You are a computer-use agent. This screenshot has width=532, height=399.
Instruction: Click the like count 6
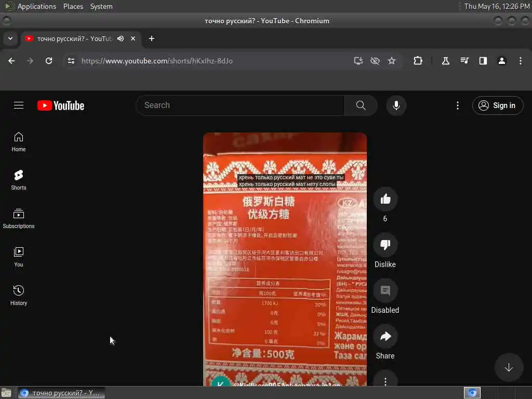385,219
